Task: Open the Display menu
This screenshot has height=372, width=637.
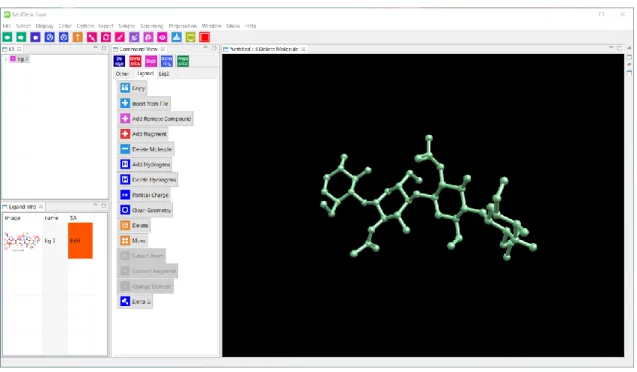Action: (x=45, y=26)
